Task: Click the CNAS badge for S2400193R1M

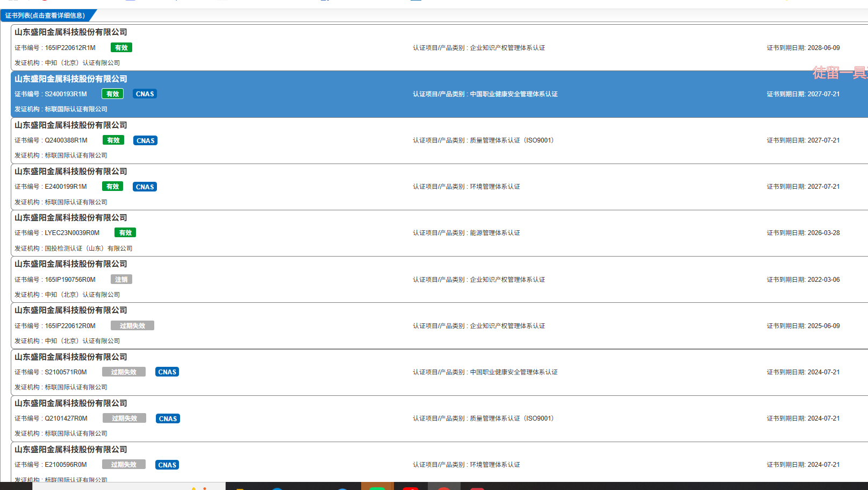Action: (x=145, y=94)
